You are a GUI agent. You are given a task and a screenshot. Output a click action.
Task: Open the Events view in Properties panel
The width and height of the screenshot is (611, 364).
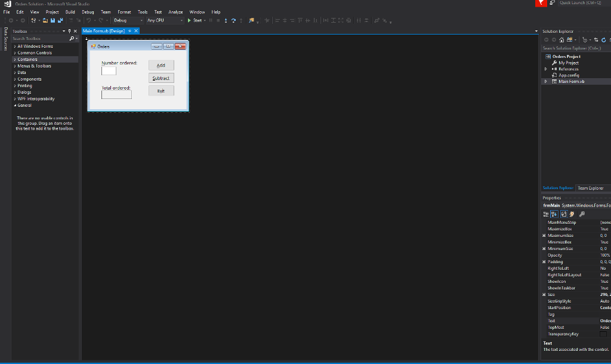click(572, 213)
